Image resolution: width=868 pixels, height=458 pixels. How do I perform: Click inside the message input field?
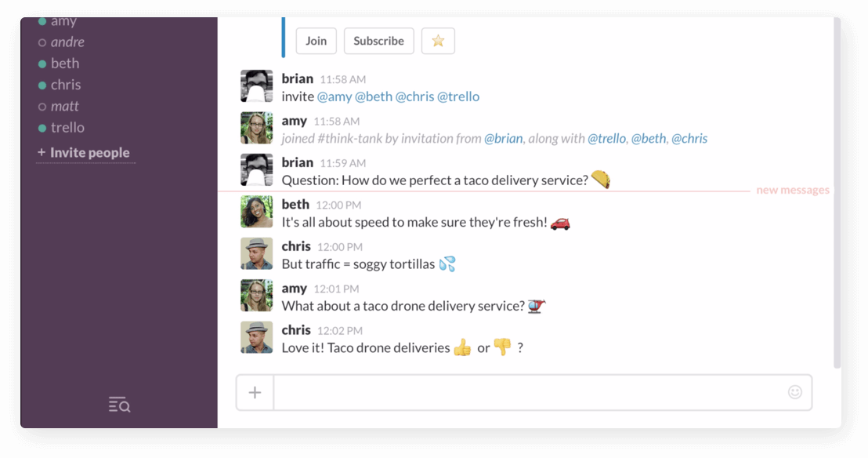541,392
